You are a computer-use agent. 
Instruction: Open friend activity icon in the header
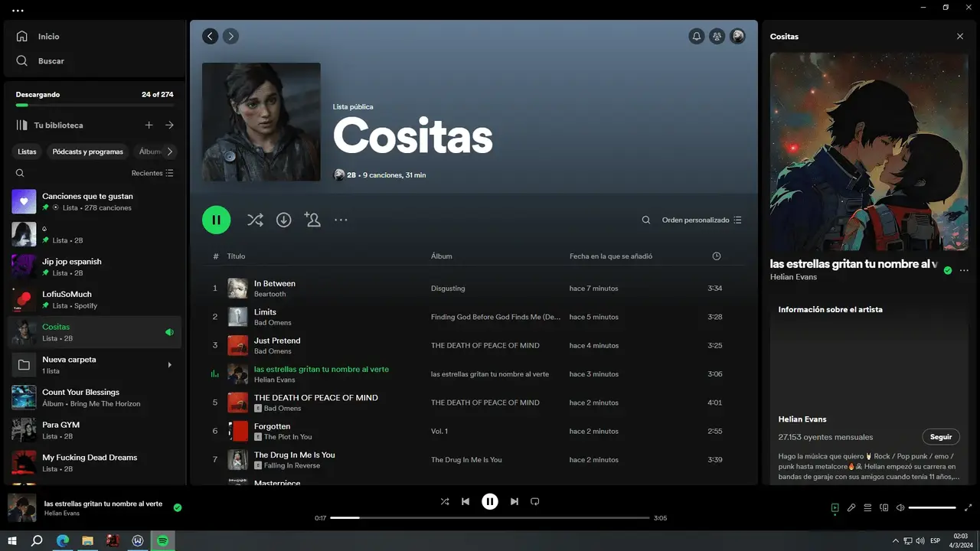pos(717,36)
